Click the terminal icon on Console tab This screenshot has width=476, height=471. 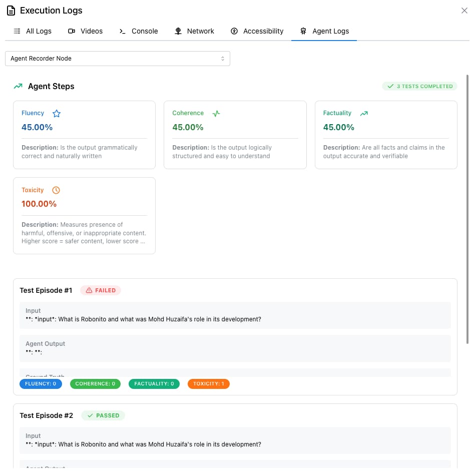[x=122, y=31]
